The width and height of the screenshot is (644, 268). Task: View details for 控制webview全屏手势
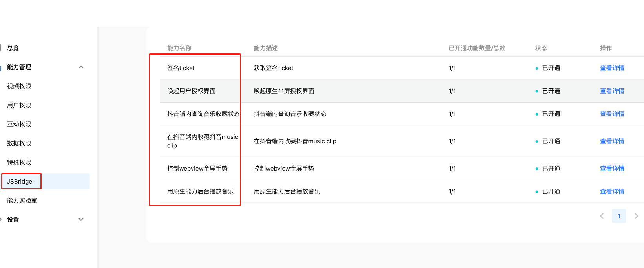612,169
